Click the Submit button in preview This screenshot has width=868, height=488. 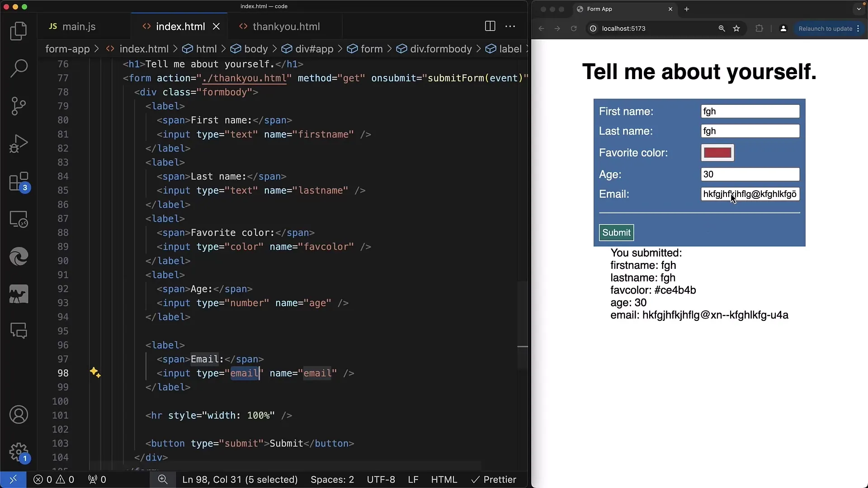[616, 232]
